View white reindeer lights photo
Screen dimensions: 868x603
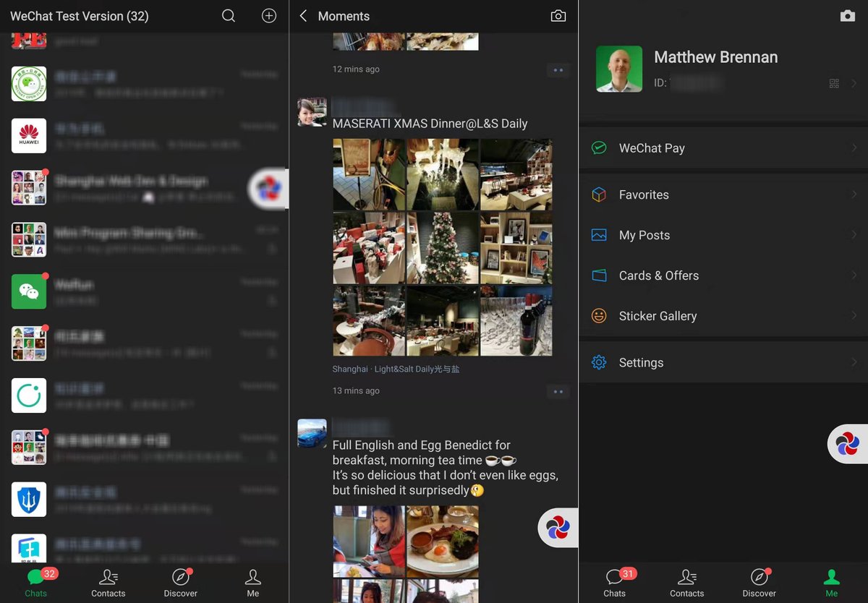coord(443,174)
